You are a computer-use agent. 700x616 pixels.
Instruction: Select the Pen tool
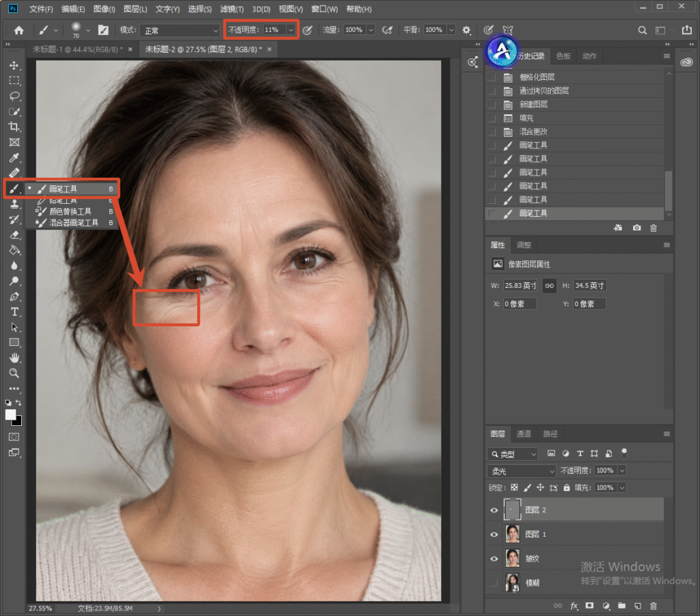(14, 297)
